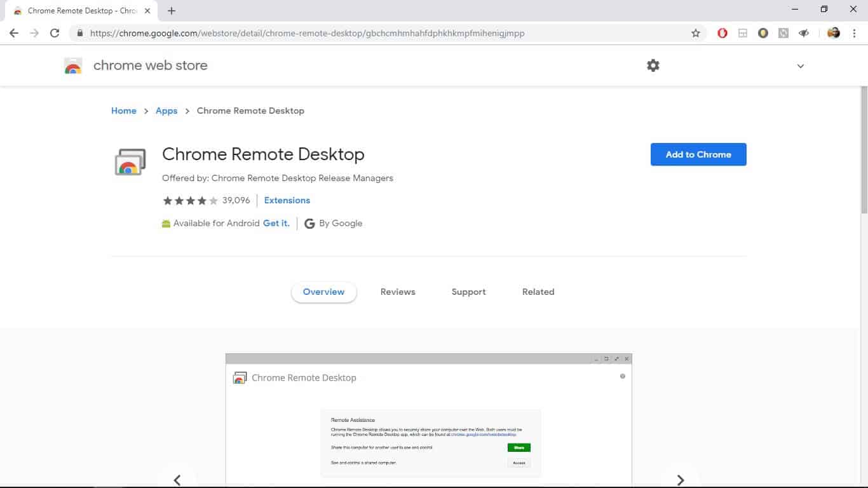Click the Chrome Remote Desktop app icon
Screen dimensions: 868x488
click(x=130, y=162)
